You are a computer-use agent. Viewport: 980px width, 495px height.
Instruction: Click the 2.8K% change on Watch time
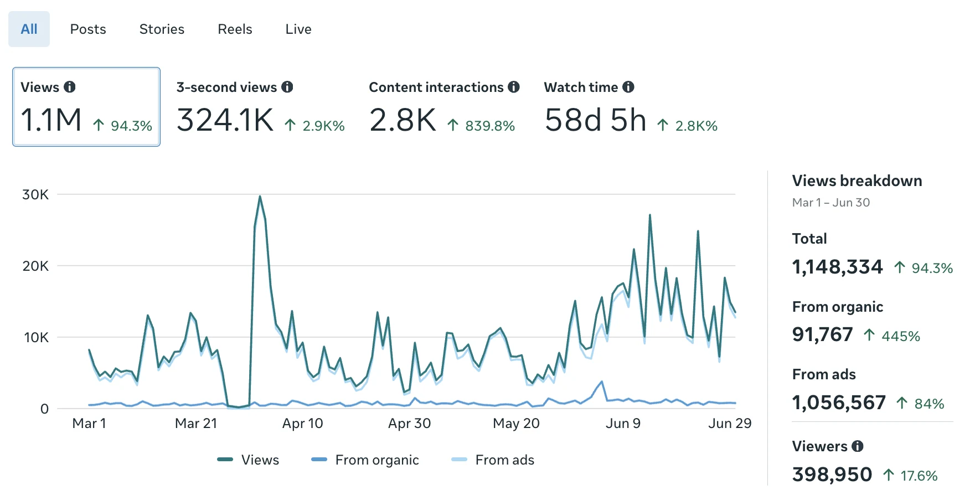point(687,126)
